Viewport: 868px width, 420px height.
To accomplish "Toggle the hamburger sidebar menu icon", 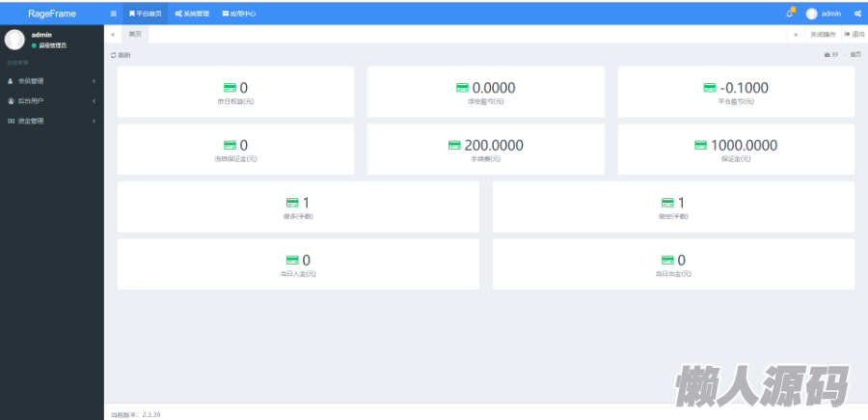I will [x=114, y=14].
